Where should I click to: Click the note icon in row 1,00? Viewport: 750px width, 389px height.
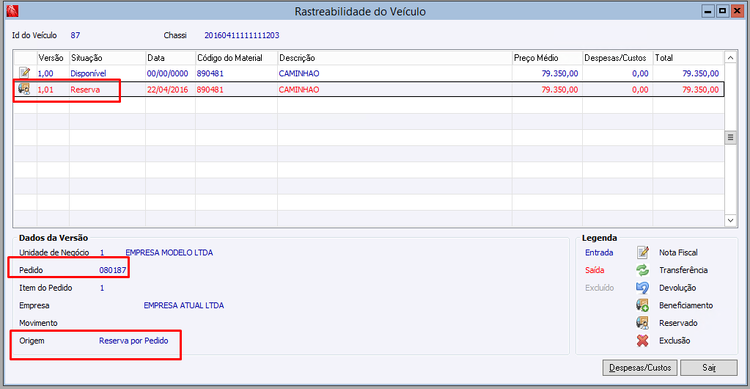click(x=24, y=73)
